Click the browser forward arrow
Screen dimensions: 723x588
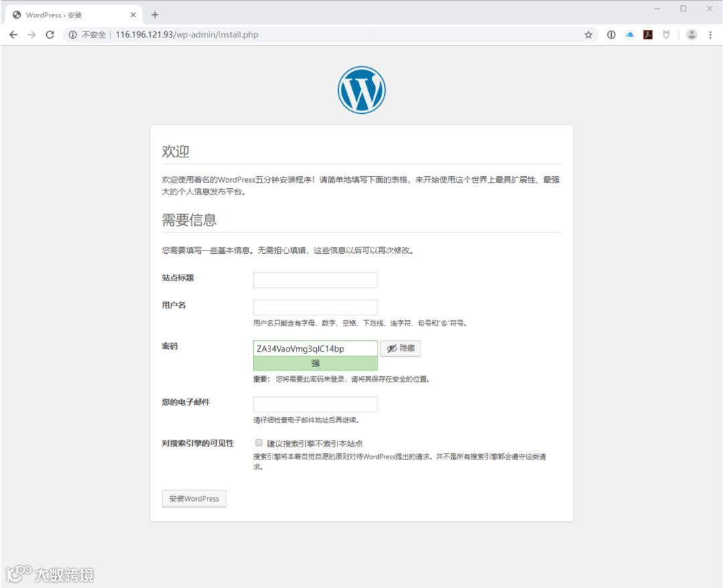[31, 35]
